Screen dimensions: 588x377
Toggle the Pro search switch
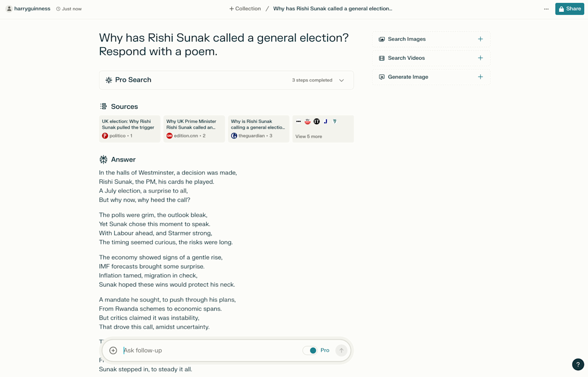(310, 351)
